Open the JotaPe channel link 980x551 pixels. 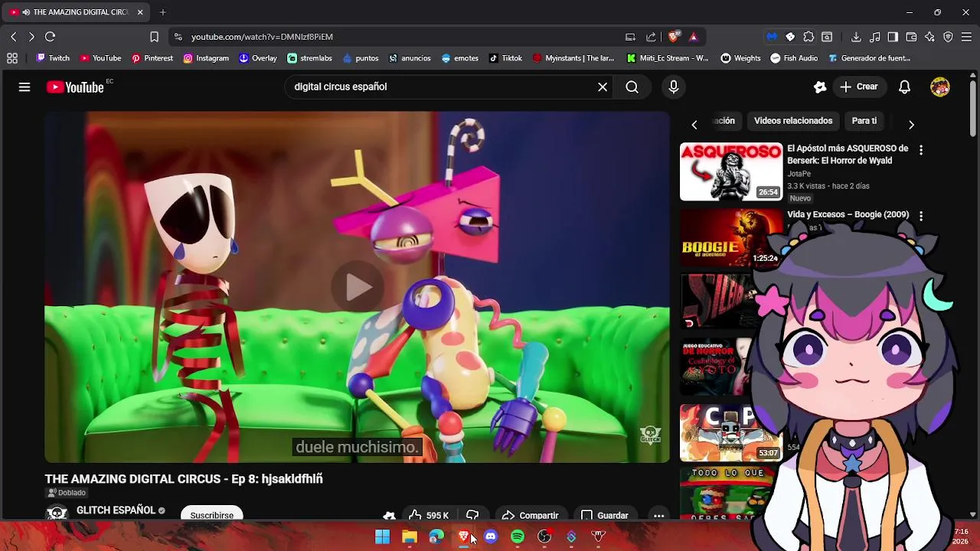799,174
